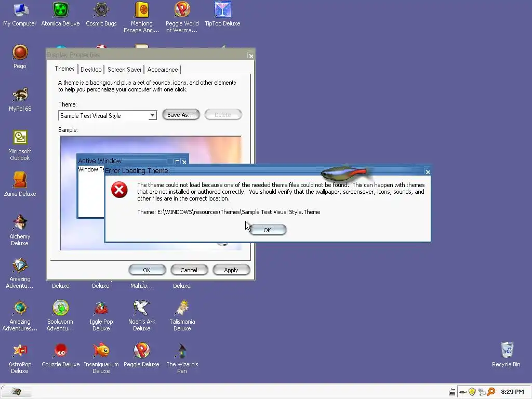
Task: Click the orange magnifier tray icon
Action: [491, 392]
